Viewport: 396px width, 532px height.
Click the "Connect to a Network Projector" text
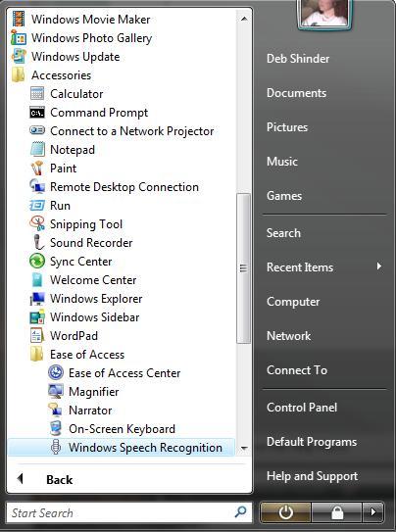pyautogui.click(x=132, y=131)
